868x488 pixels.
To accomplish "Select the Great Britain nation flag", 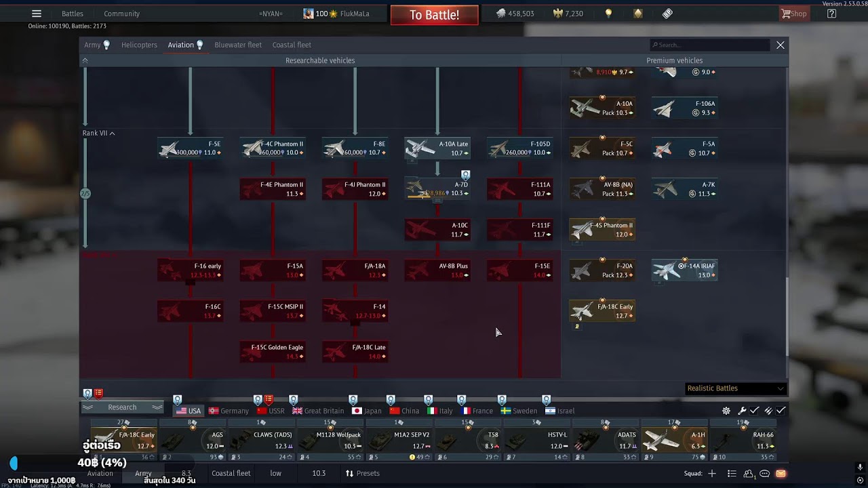I will pos(318,411).
